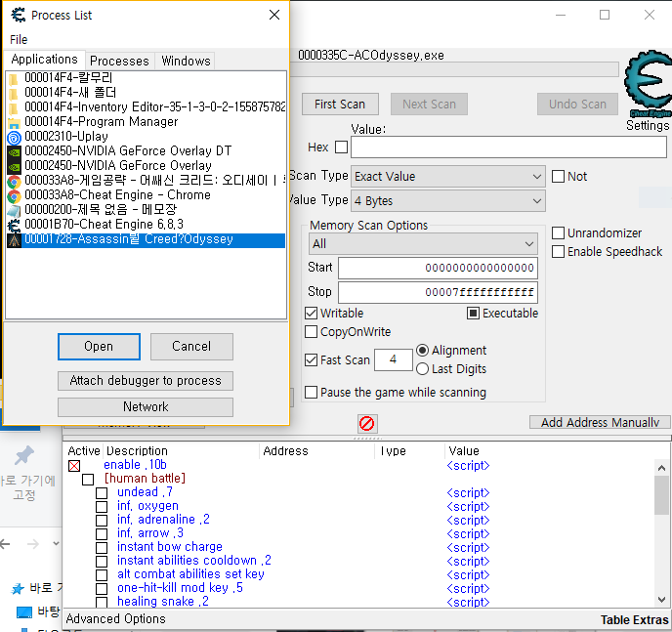Switch to the Windows tab
This screenshot has width=672, height=632.
point(186,61)
